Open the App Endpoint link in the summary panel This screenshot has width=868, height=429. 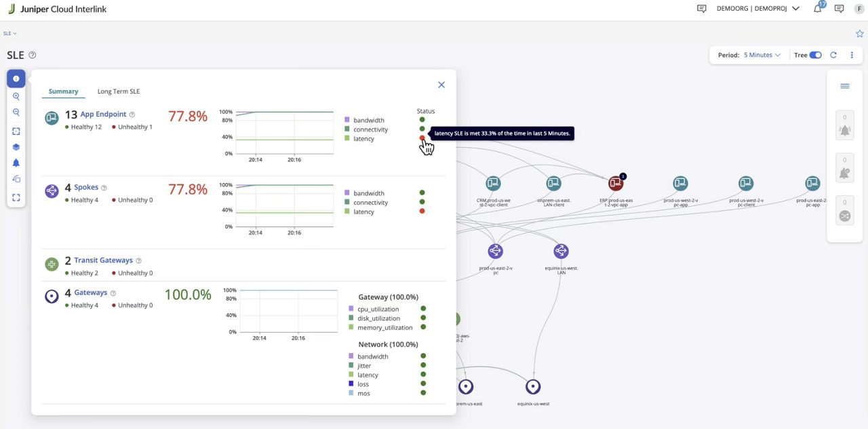point(103,114)
